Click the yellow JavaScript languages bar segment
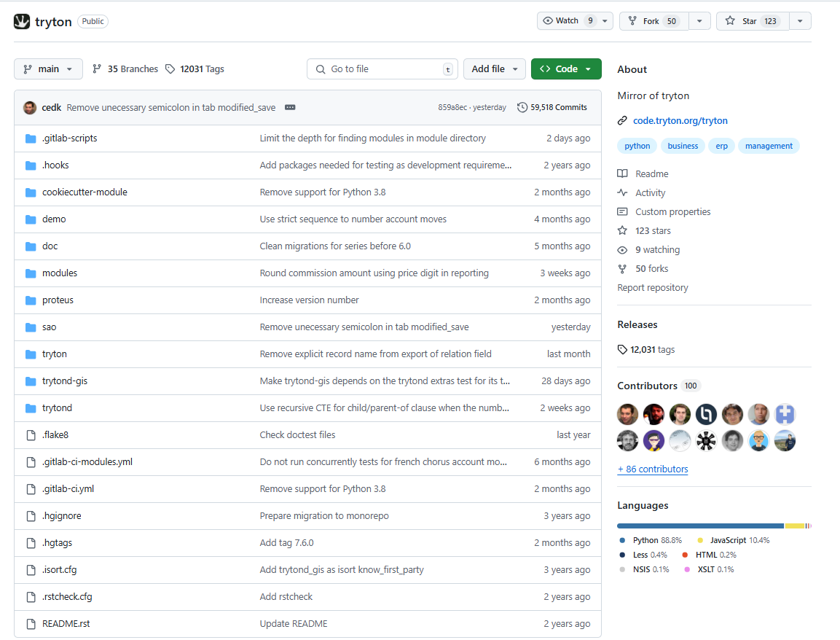The width and height of the screenshot is (840, 640). pyautogui.click(x=795, y=526)
